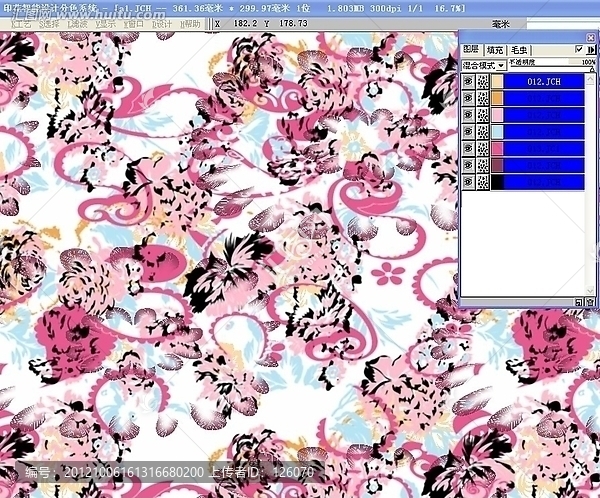Select the layer row beside the orange swatch
This screenshot has height=498, width=600.
point(544,98)
